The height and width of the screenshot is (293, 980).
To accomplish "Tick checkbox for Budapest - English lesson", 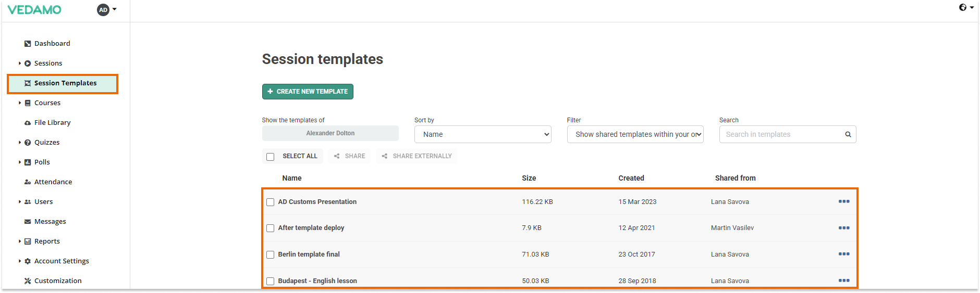I will click(x=270, y=281).
